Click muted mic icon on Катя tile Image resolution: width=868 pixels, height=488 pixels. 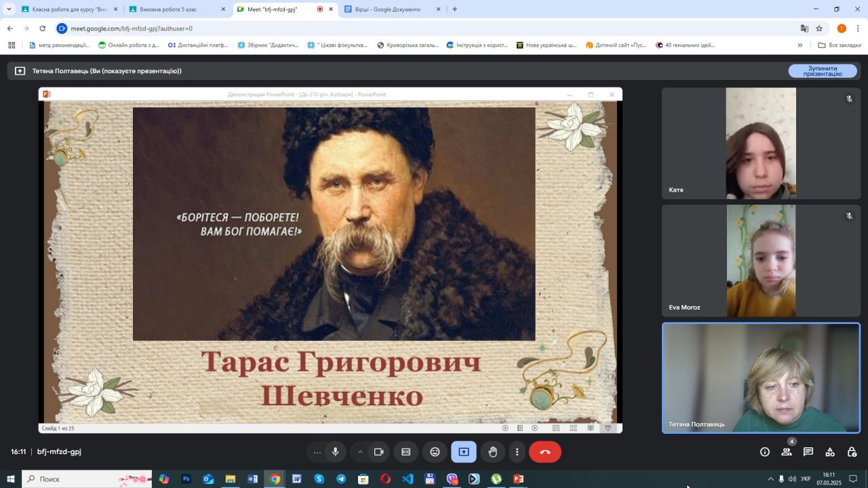click(849, 99)
